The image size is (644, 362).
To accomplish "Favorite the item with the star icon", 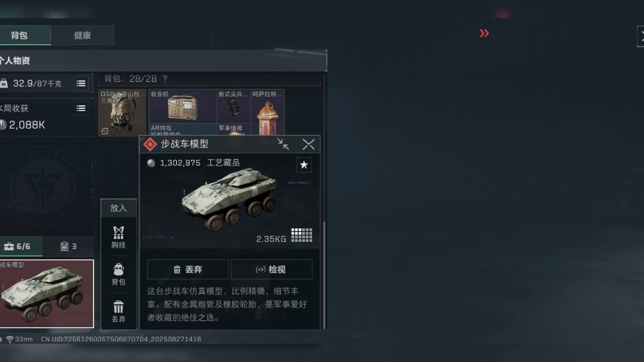I will [x=304, y=165].
